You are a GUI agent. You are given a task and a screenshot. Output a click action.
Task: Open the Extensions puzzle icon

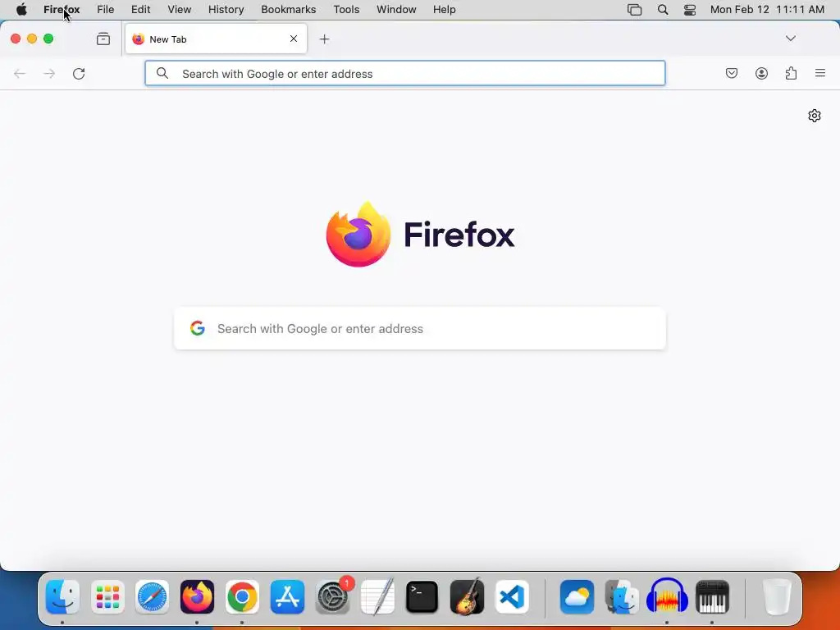tap(792, 73)
